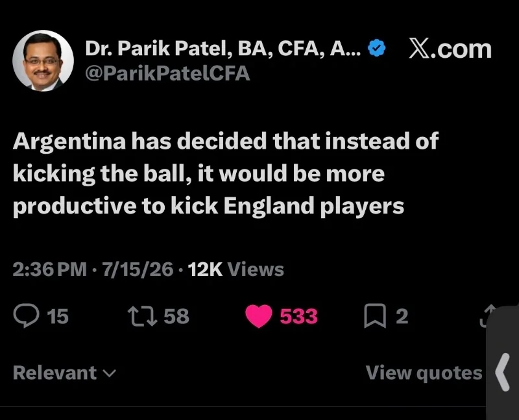Click the repost count 58
This screenshot has width=519, height=420.
176,316
